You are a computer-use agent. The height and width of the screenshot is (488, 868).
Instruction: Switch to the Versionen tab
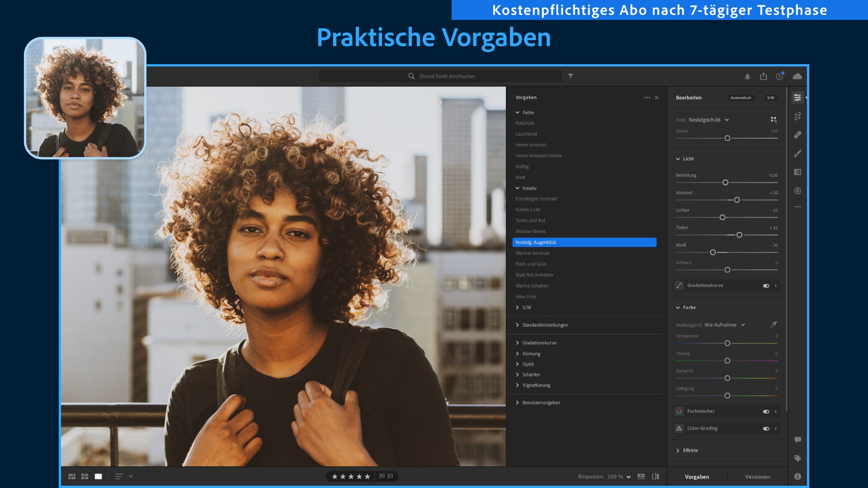(x=757, y=477)
